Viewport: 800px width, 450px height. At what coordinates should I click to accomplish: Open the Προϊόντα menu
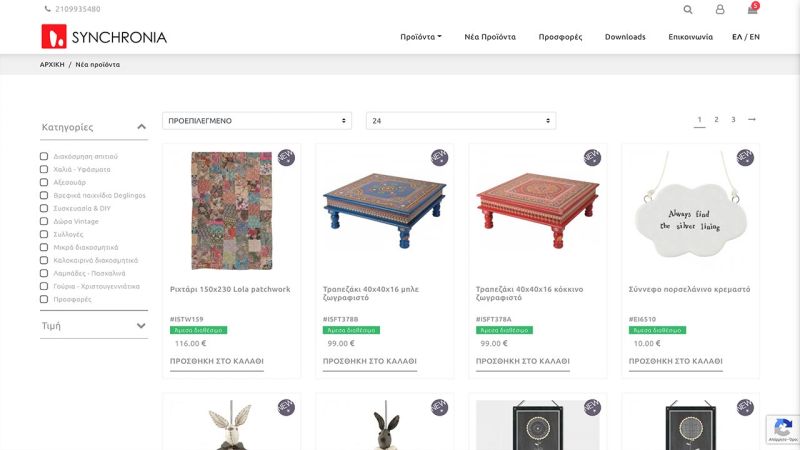tap(421, 37)
